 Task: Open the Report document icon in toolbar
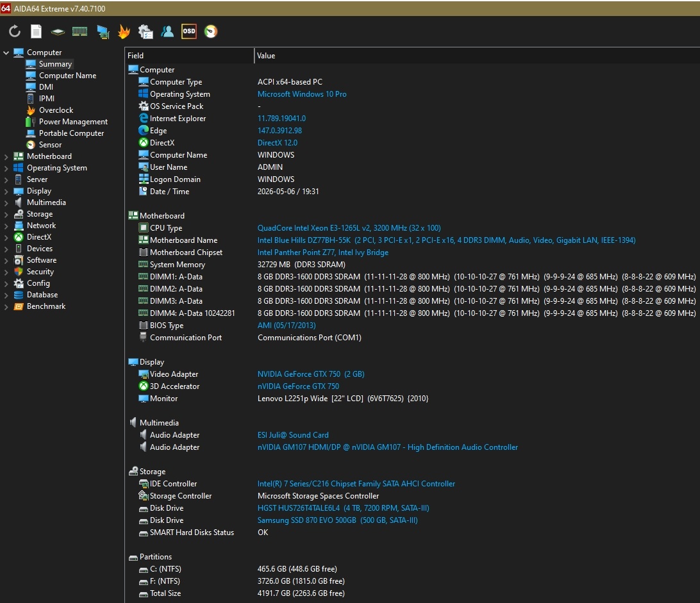click(36, 31)
